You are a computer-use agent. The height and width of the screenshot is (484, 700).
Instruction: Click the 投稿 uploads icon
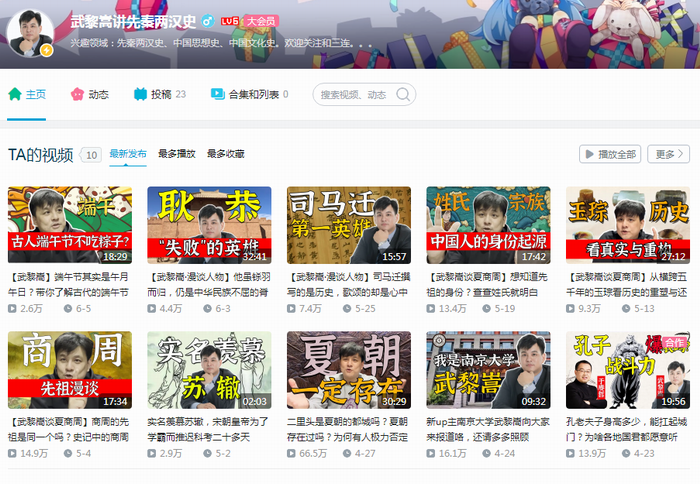click(x=139, y=94)
